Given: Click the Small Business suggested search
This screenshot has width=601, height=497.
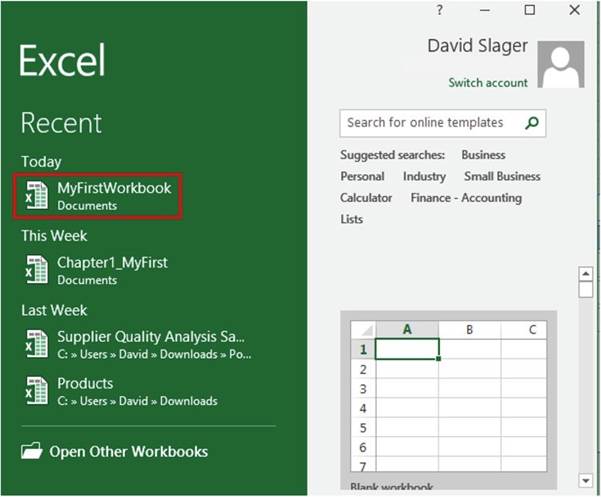Looking at the screenshot, I should tap(502, 176).
